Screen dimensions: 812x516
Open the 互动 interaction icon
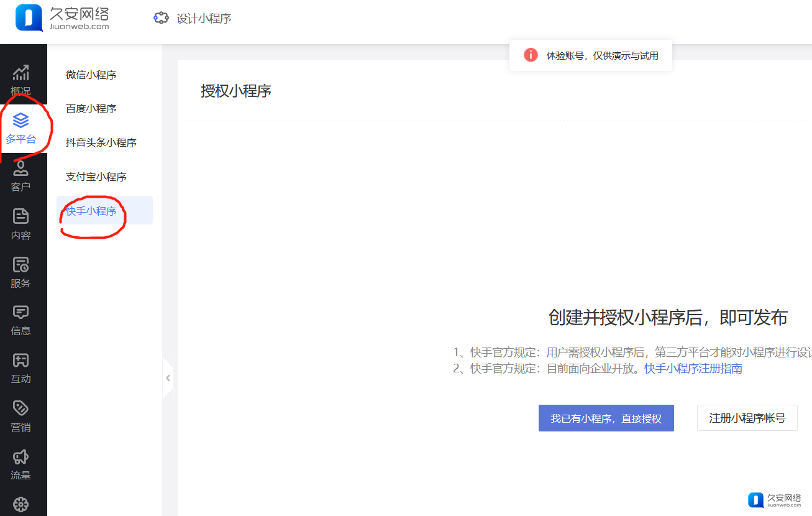point(21,360)
